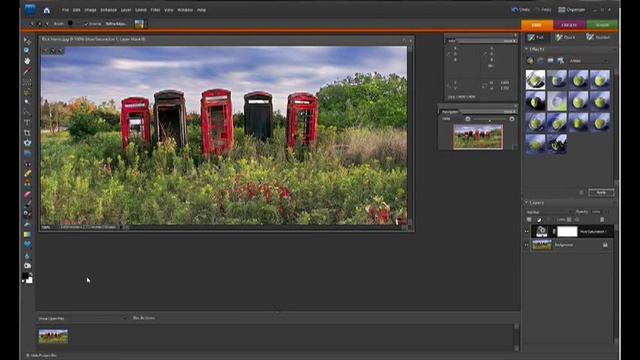Image resolution: width=640 pixels, height=360 pixels.
Task: Collapse the Layers panel
Action: pyautogui.click(x=527, y=202)
